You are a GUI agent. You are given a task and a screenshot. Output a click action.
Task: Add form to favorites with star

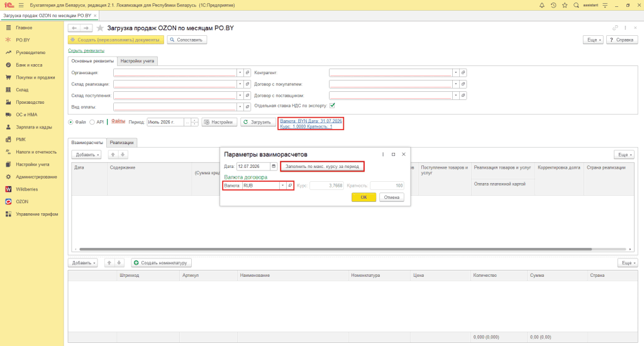(x=100, y=28)
